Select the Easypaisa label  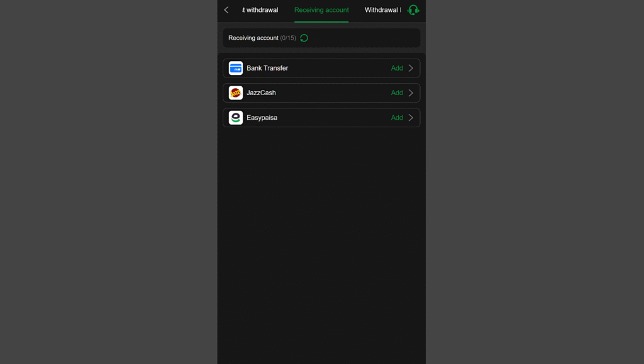coord(262,118)
